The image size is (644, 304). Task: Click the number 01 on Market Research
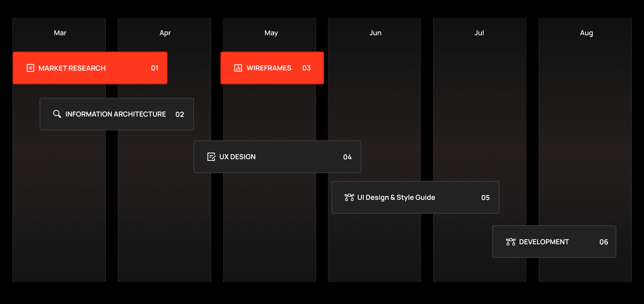[155, 68]
